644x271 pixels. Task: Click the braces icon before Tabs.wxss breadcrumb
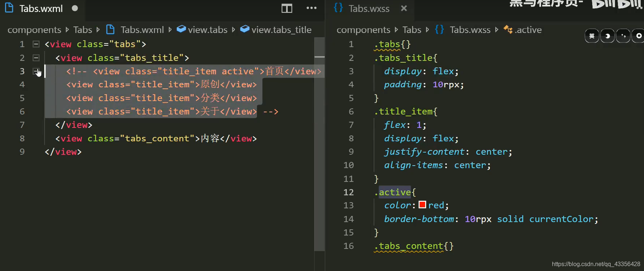pos(439,29)
